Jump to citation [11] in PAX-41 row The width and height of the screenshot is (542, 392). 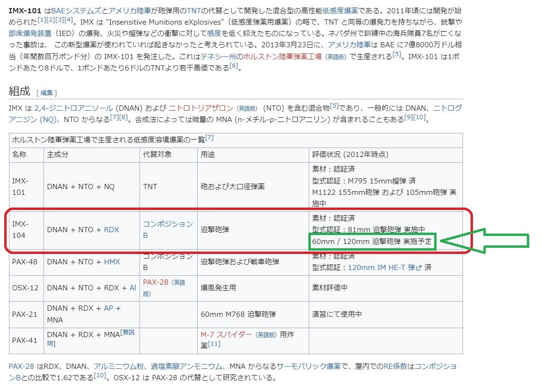[214, 344]
